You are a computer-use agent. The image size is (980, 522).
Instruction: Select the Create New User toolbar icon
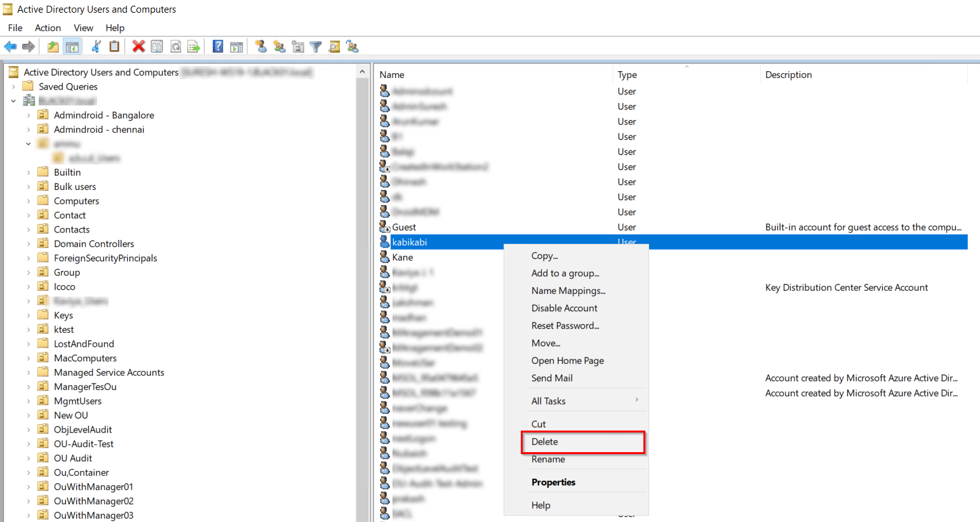[260, 46]
